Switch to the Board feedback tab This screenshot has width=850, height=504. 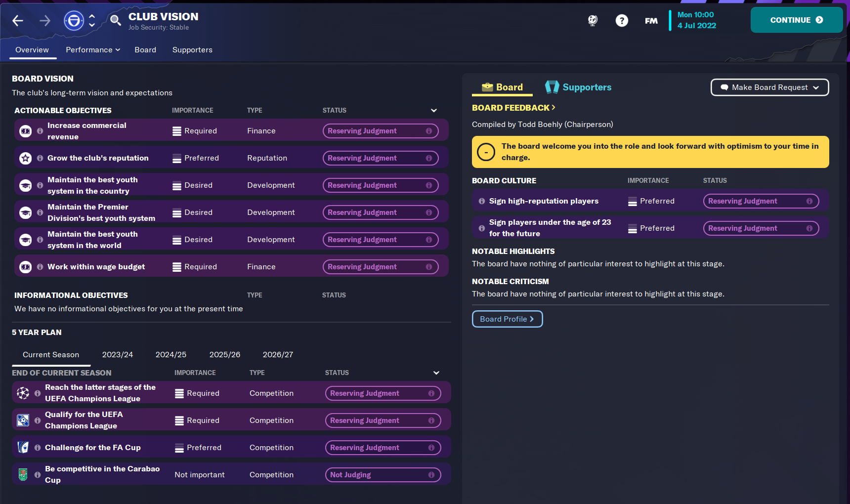(502, 87)
